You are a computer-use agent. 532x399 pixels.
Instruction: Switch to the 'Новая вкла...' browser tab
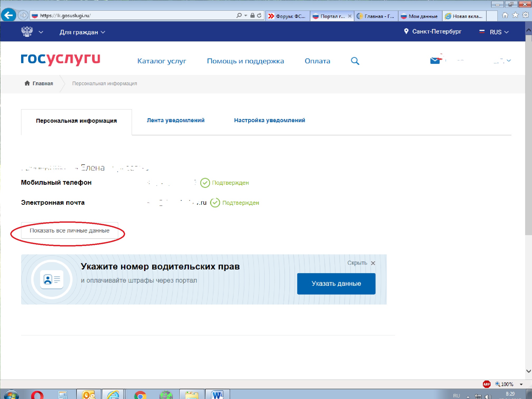pyautogui.click(x=464, y=16)
